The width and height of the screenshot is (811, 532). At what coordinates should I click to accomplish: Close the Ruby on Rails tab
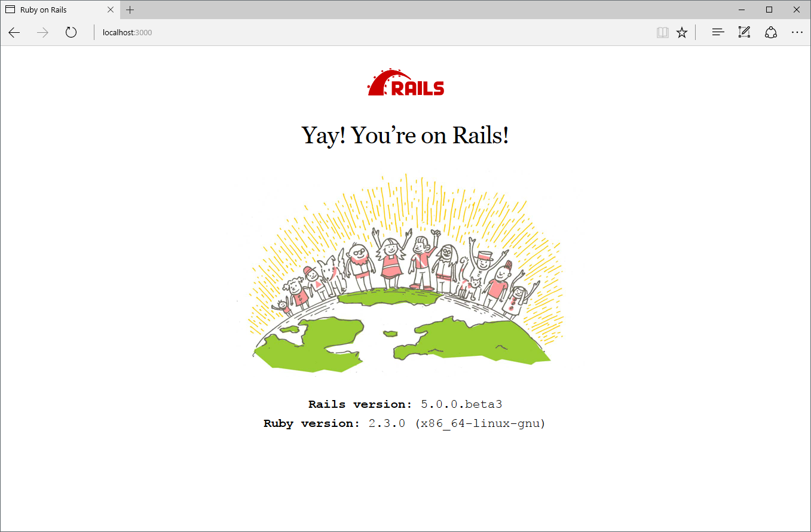pos(111,10)
